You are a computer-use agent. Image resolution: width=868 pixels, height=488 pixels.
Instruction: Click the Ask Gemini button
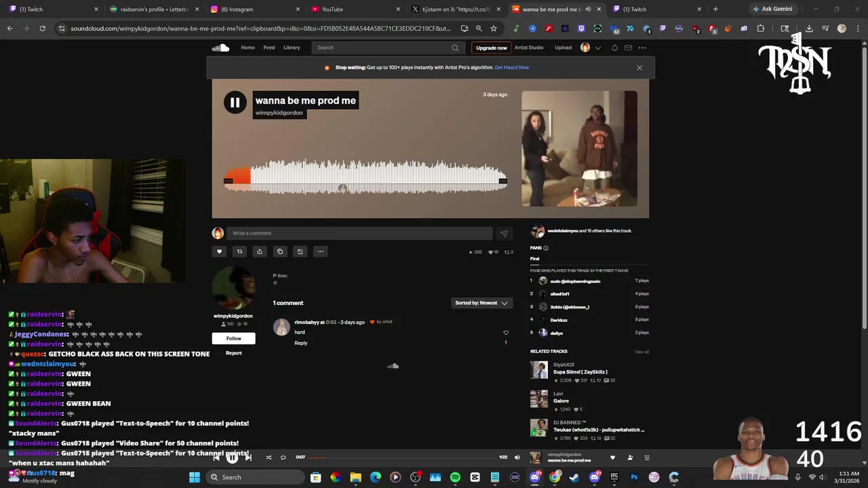point(772,9)
